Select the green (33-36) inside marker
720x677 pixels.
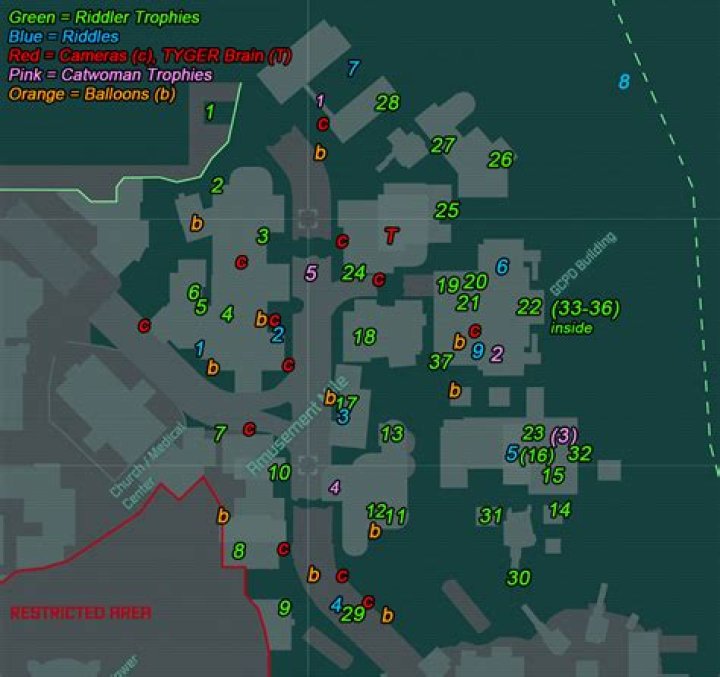pos(585,315)
